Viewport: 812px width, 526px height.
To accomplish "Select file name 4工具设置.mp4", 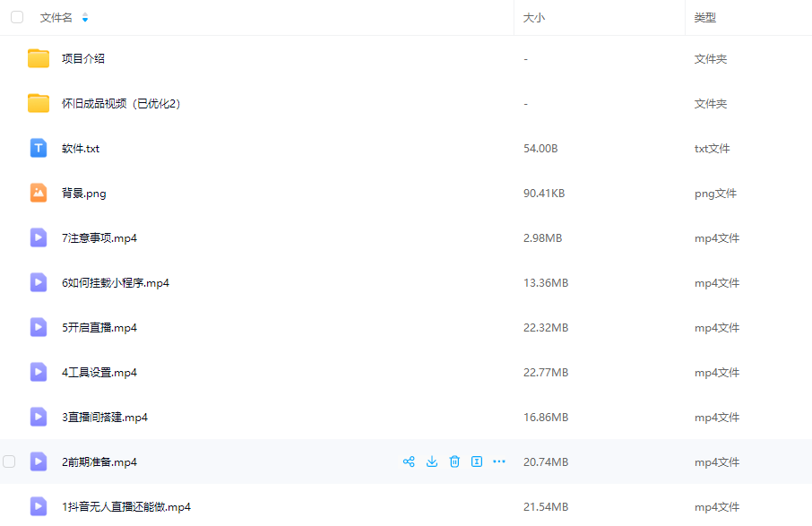I will tap(99, 373).
